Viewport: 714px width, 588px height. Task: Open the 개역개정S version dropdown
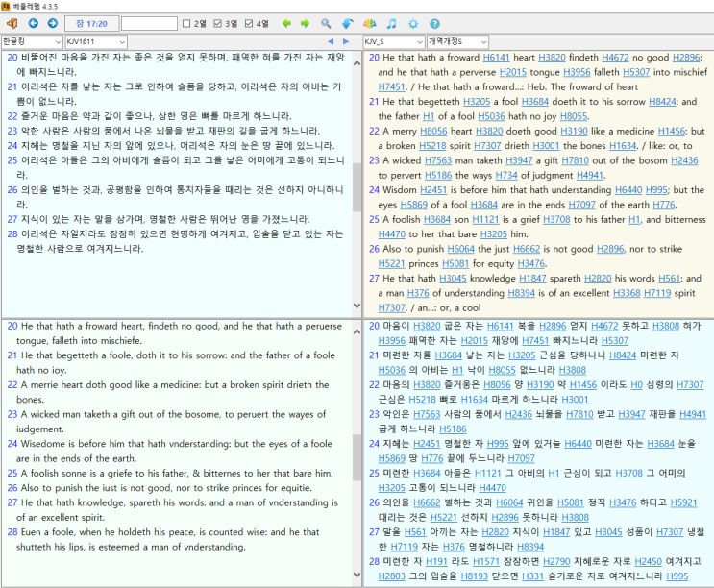(457, 42)
